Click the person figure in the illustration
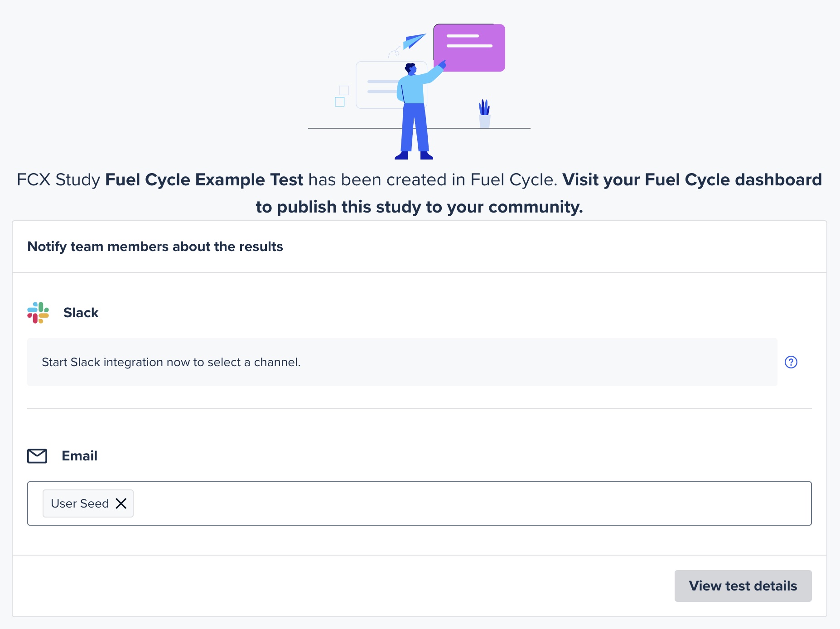Viewport: 840px width, 629px height. [418, 111]
